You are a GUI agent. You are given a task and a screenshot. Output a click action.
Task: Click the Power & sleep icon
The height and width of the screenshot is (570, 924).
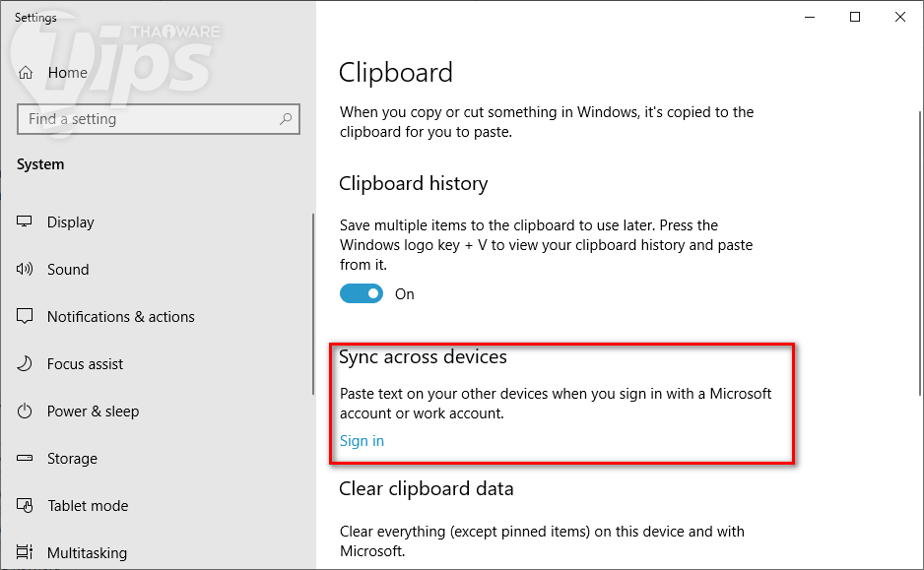pos(26,412)
